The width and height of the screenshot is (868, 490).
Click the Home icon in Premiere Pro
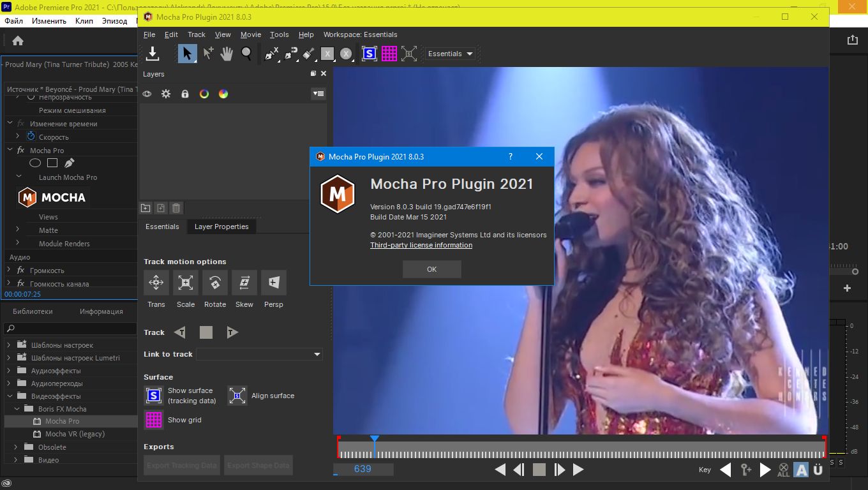[18, 41]
